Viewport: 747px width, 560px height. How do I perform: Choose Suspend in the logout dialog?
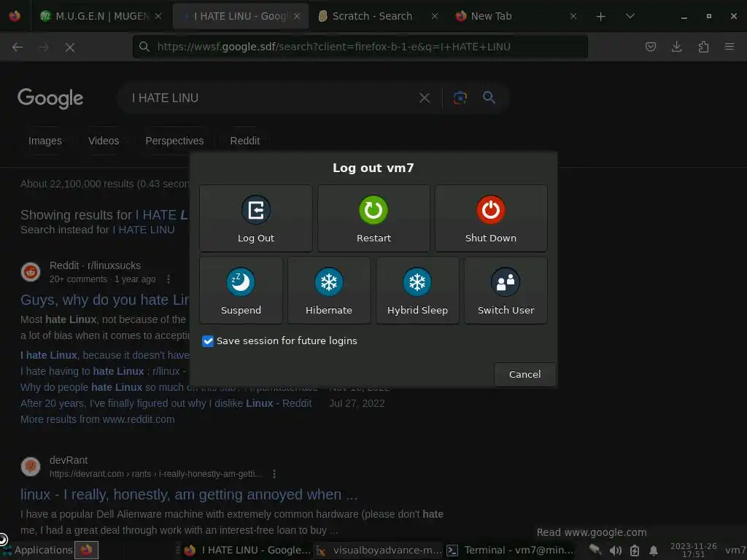pyautogui.click(x=241, y=290)
